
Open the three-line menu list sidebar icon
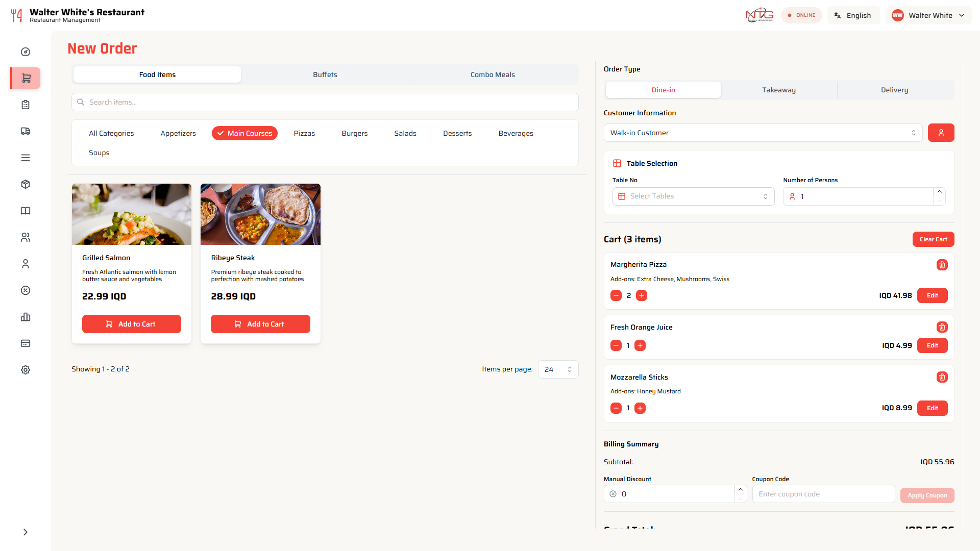point(26,158)
